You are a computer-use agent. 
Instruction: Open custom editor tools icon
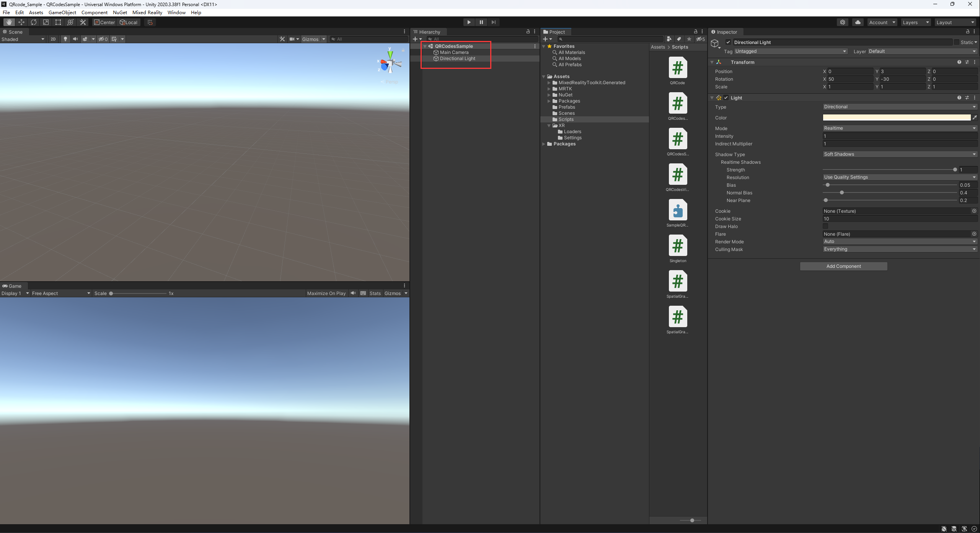(x=83, y=22)
